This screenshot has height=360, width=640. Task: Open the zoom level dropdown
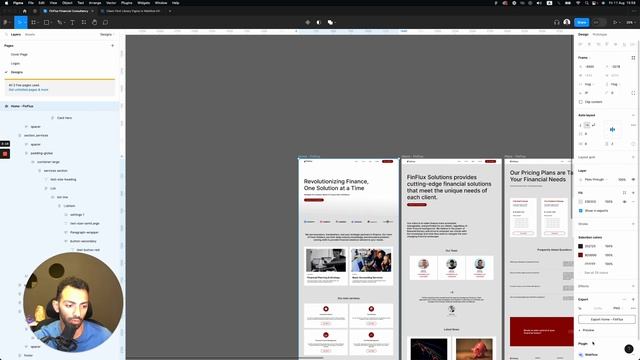click(631, 22)
